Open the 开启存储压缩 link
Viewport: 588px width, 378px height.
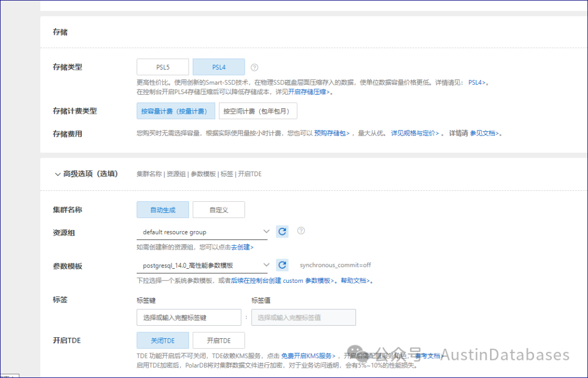[x=309, y=92]
